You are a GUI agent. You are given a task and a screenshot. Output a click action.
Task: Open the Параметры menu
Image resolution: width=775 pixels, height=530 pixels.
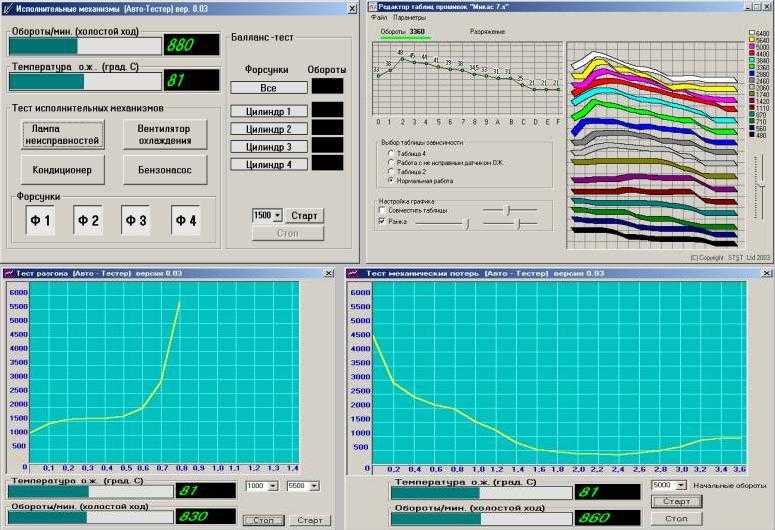pyautogui.click(x=409, y=17)
